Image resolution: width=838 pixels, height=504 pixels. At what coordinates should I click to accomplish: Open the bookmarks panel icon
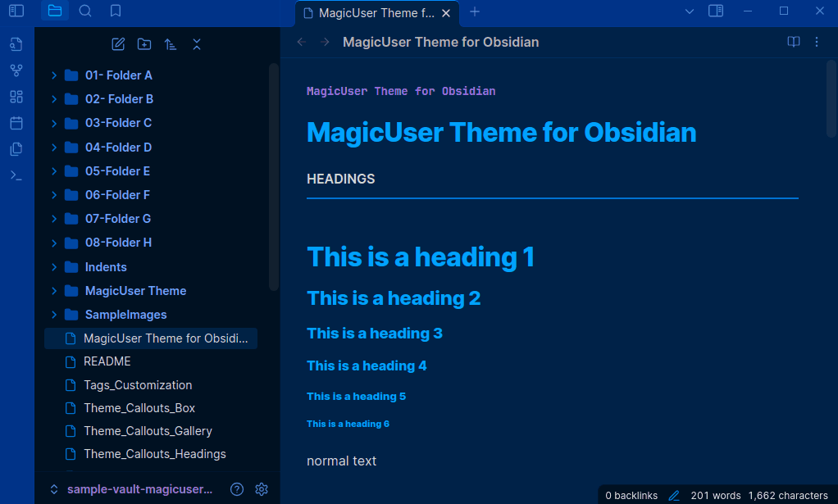(116, 11)
